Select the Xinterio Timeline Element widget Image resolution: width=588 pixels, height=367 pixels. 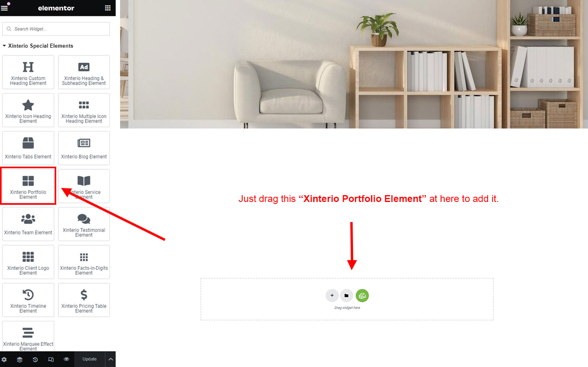pyautogui.click(x=28, y=300)
